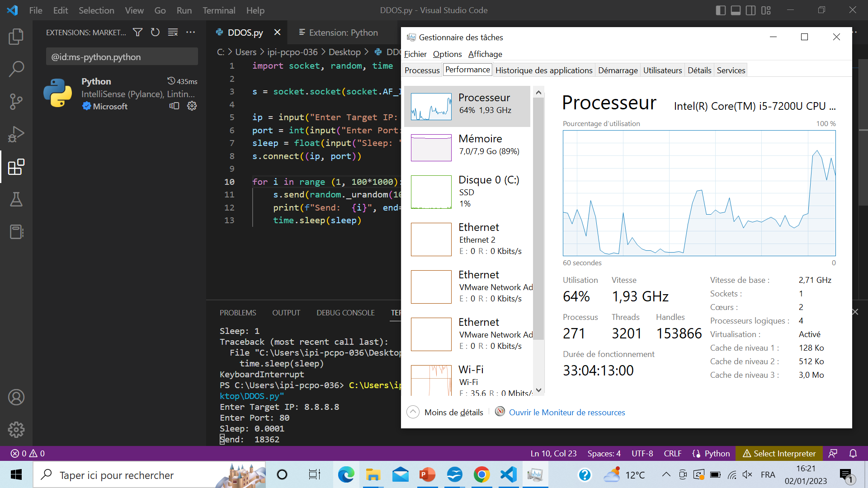Open the Accounts icon in activity bar
The image size is (868, 488).
(16, 397)
